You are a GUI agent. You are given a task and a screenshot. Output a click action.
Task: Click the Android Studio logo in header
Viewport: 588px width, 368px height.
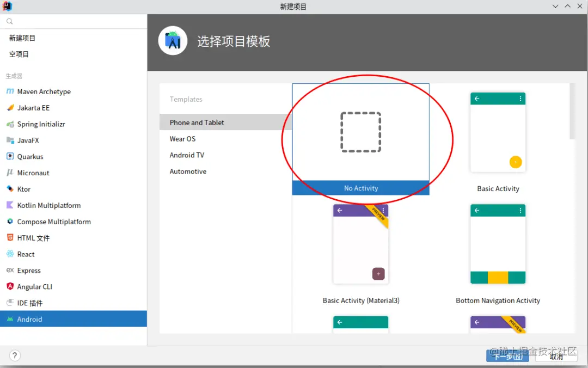pyautogui.click(x=173, y=40)
